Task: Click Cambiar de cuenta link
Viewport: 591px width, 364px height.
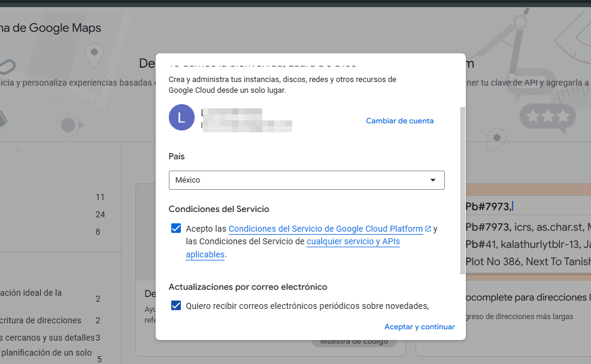Action: (399, 121)
